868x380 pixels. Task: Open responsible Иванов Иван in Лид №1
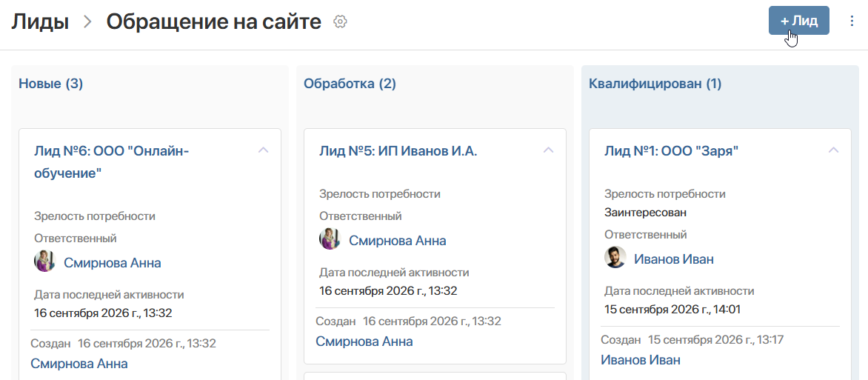click(674, 259)
